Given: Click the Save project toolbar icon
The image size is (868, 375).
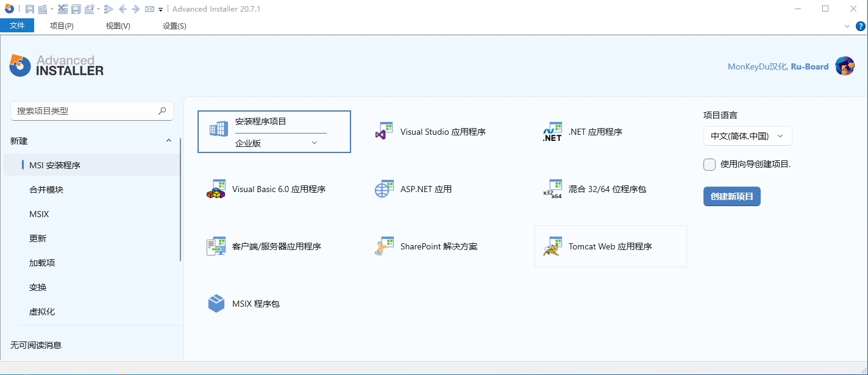Looking at the screenshot, I should [29, 9].
